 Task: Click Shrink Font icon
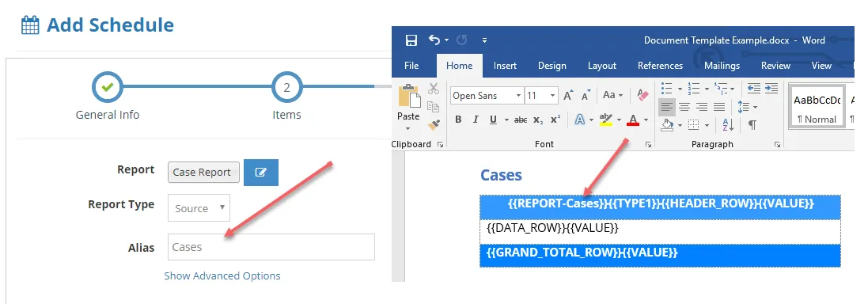586,95
